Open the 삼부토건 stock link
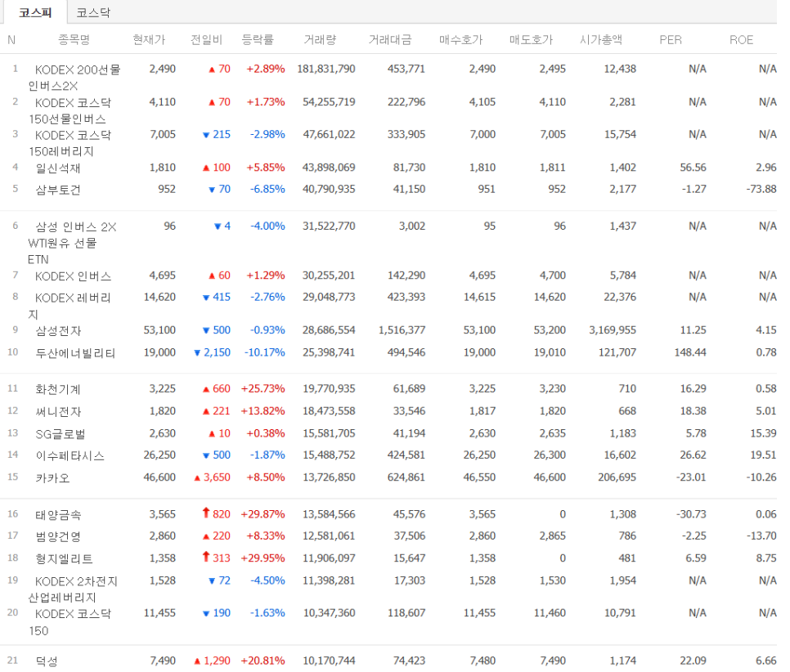Viewport: 790px width, 672px height. [x=58, y=190]
